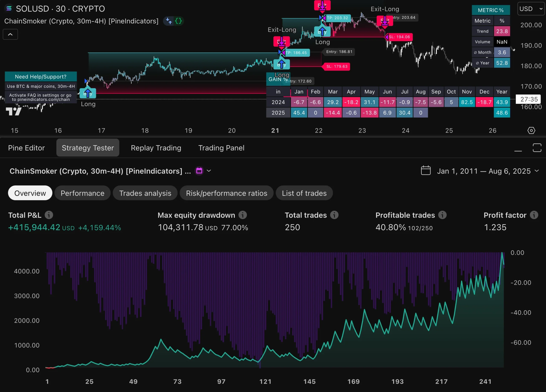
Task: Click the purple deep backtesting calendar icon
Action: coord(199,171)
